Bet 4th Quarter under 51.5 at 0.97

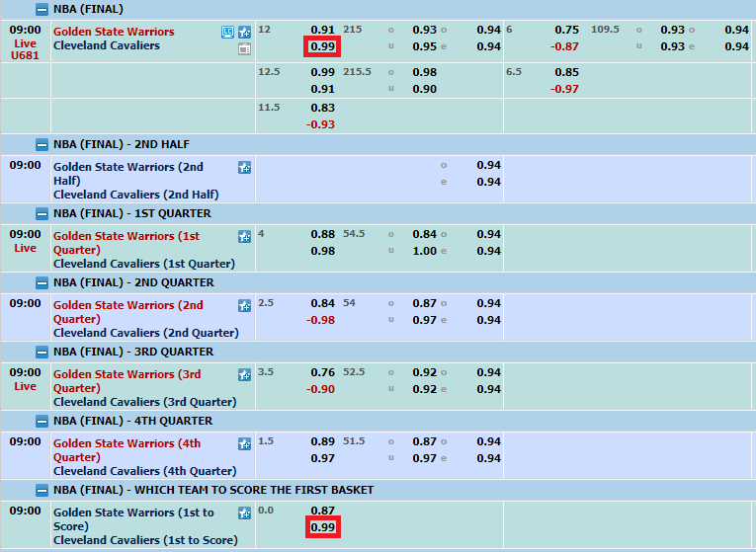click(424, 458)
